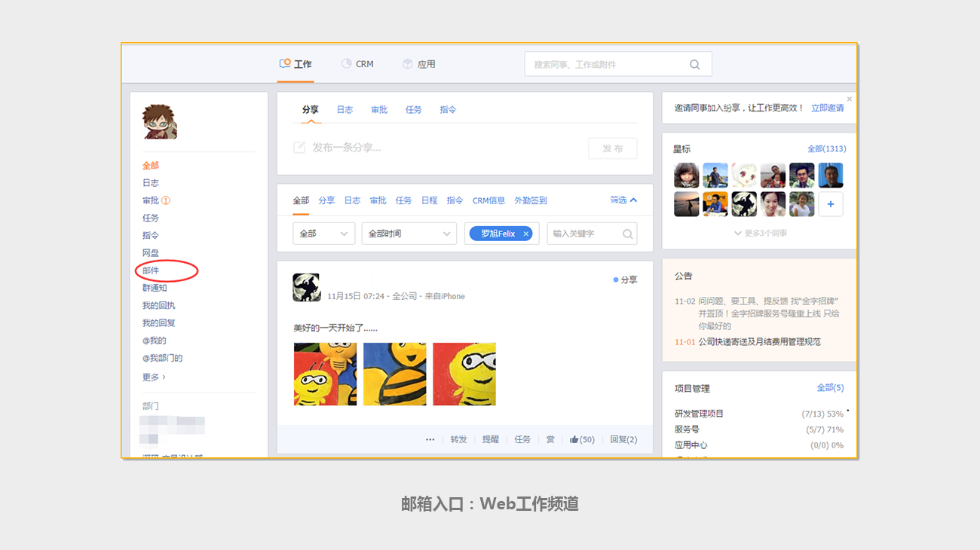Open 回复(2) on the post
Image resolution: width=980 pixels, height=550 pixels.
[x=623, y=439]
